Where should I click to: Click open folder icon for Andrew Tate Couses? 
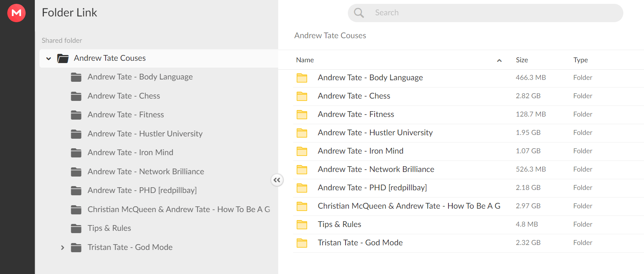(63, 58)
